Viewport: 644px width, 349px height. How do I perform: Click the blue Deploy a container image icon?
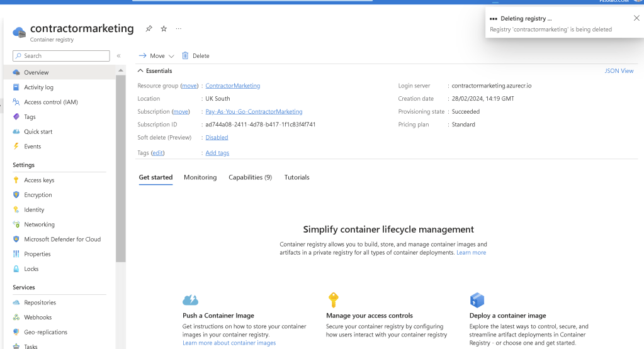tap(477, 300)
